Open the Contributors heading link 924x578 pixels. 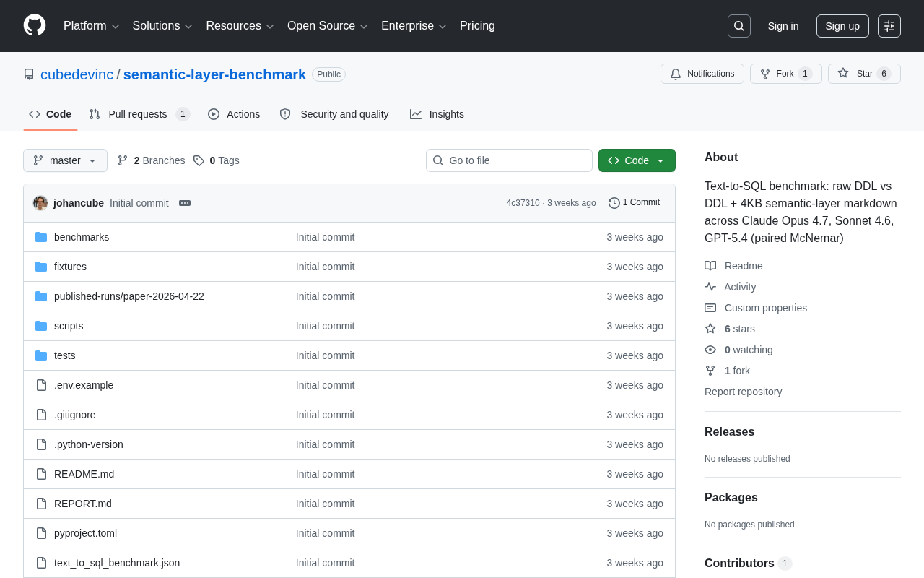pos(748,564)
